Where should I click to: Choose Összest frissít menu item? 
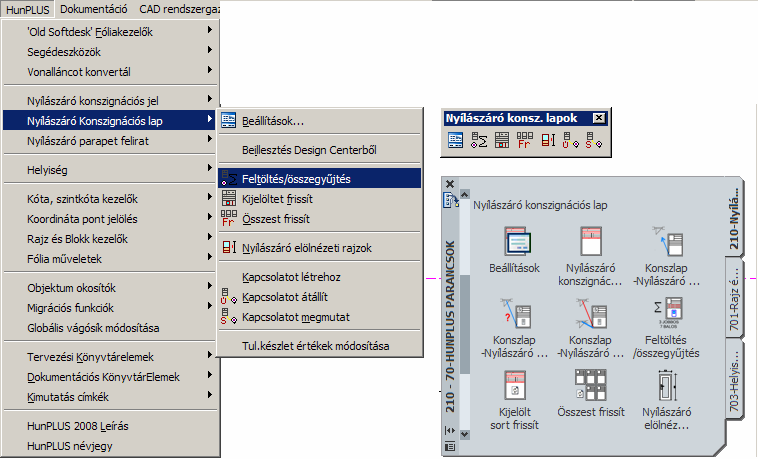[x=320, y=219]
